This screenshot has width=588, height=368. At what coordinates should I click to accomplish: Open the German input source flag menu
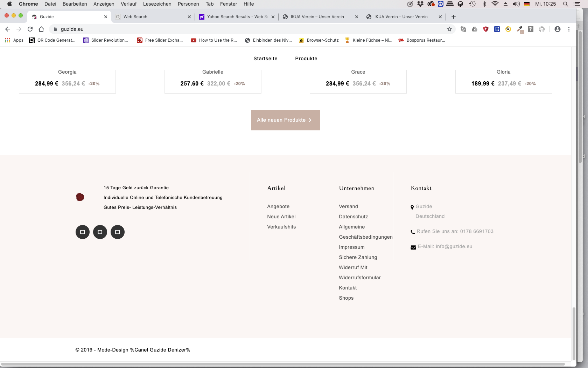(527, 4)
